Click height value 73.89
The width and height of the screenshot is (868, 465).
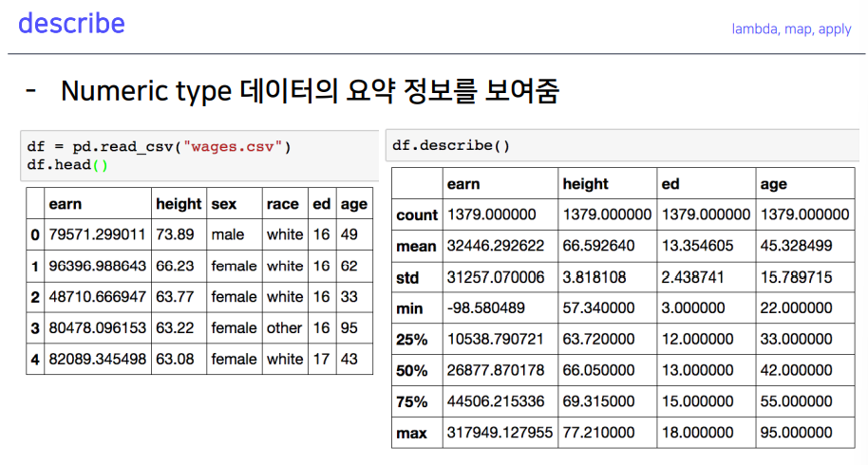pyautogui.click(x=175, y=234)
